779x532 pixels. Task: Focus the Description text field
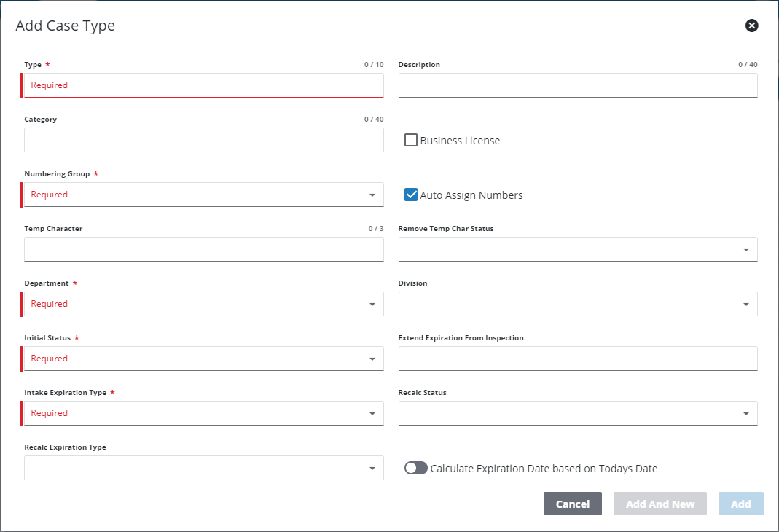(577, 85)
